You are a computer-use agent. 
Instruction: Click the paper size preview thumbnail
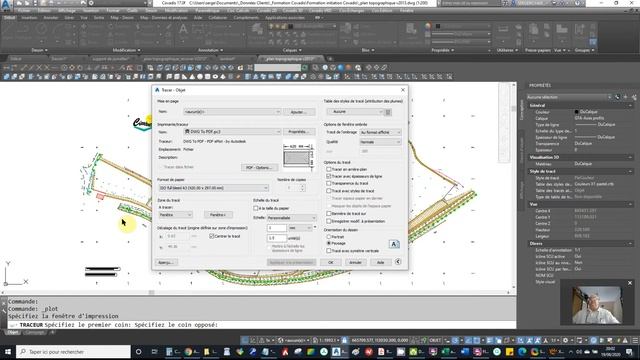click(299, 157)
